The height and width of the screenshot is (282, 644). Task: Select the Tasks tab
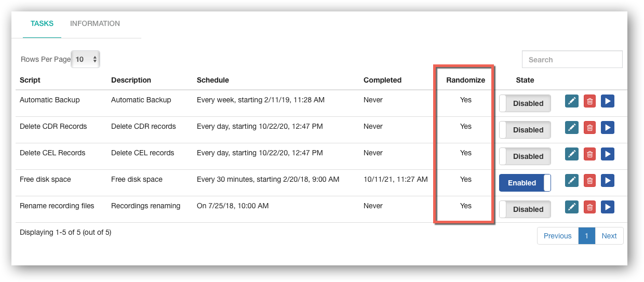point(42,23)
